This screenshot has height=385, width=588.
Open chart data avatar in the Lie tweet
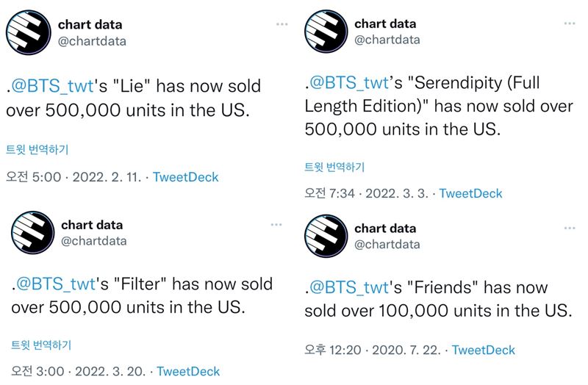coord(29,32)
